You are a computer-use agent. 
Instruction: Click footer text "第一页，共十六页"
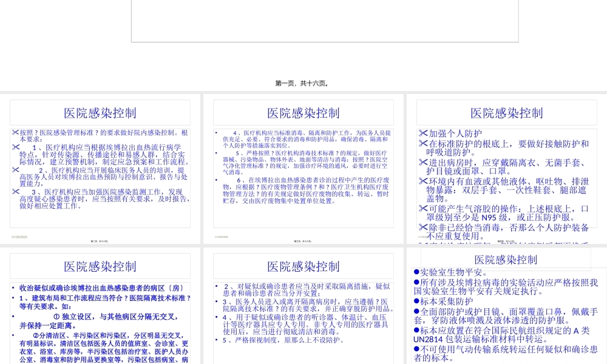tap(303, 83)
